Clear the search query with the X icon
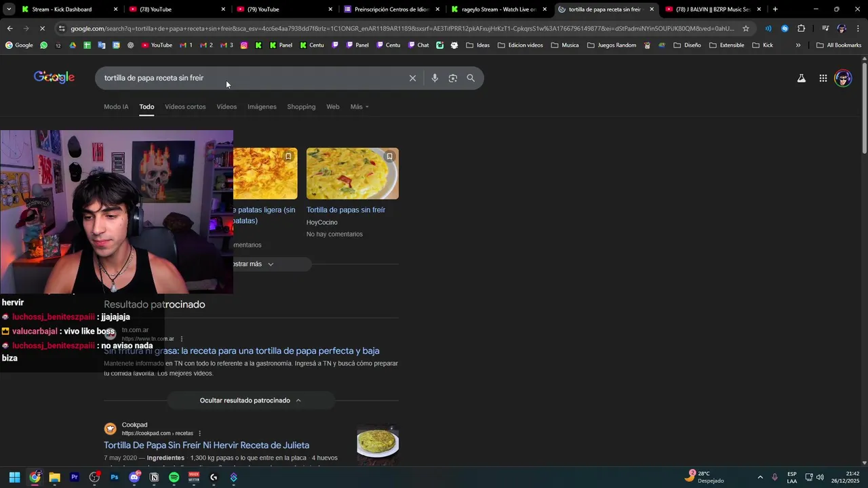Image resolution: width=868 pixels, height=488 pixels. [412, 78]
